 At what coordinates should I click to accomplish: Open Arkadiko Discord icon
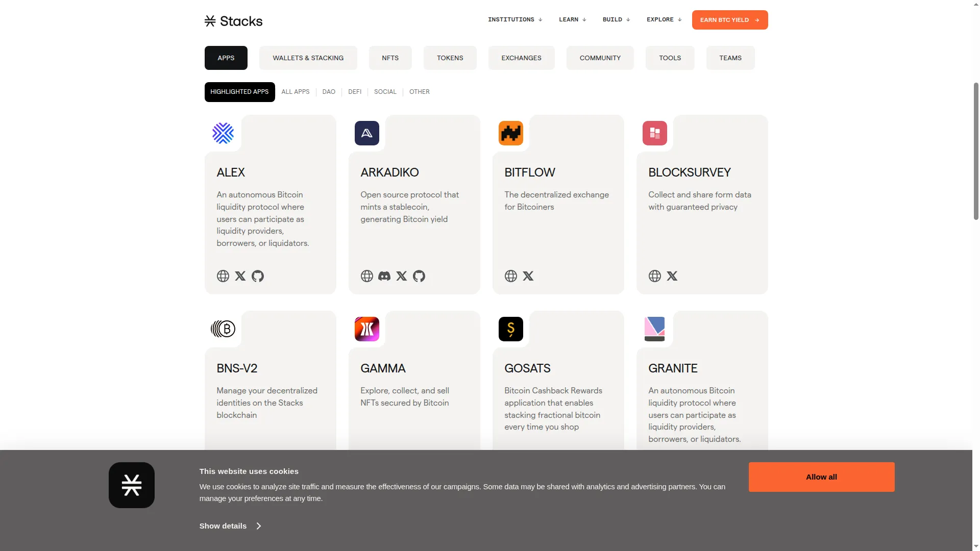(x=384, y=276)
